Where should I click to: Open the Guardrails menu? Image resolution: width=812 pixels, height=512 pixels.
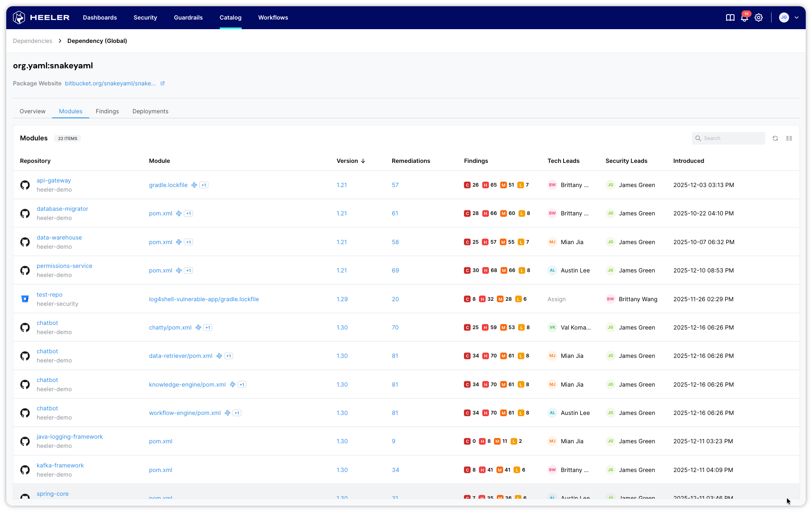[188, 17]
